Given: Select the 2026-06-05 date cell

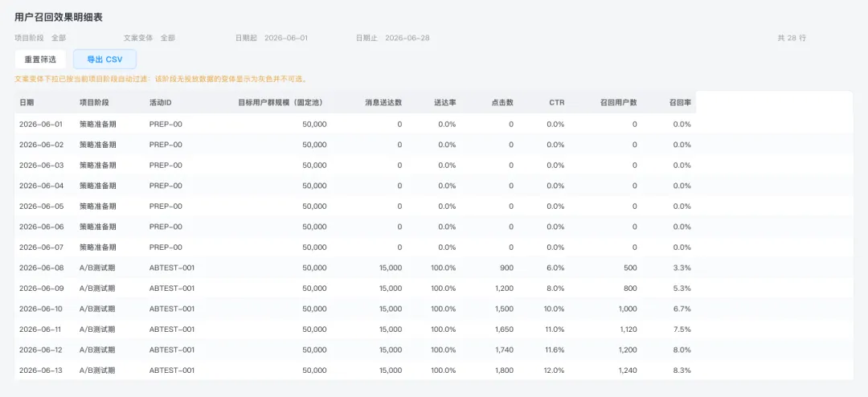Looking at the screenshot, I should (42, 206).
